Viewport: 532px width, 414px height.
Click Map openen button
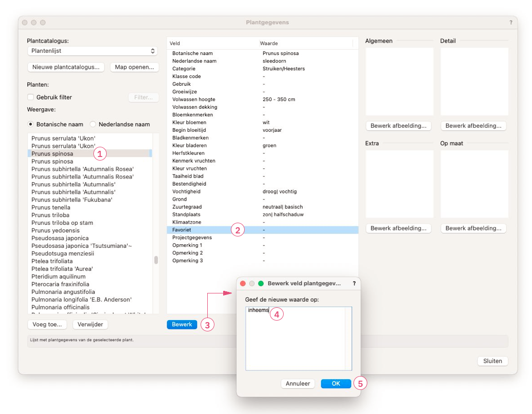[x=134, y=67]
